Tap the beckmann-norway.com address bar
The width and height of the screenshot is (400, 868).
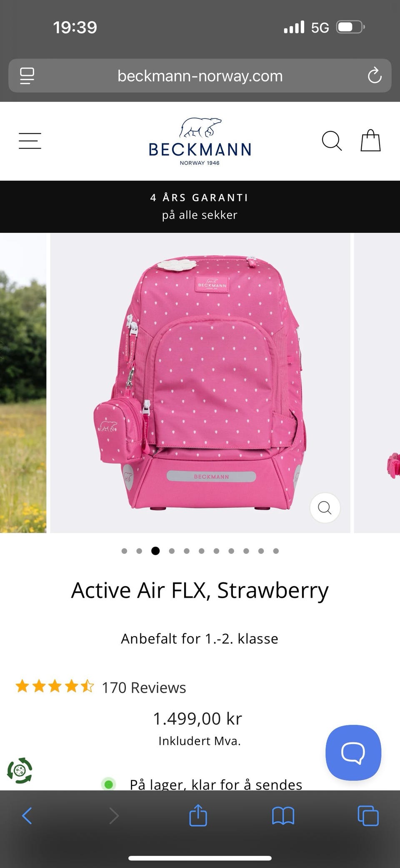point(200,75)
